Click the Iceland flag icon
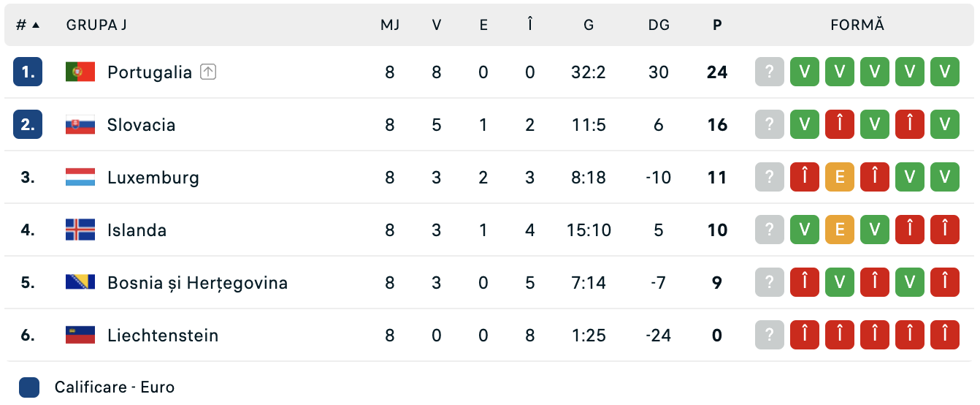Screen dimensions: 980x405 pyautogui.click(x=80, y=230)
